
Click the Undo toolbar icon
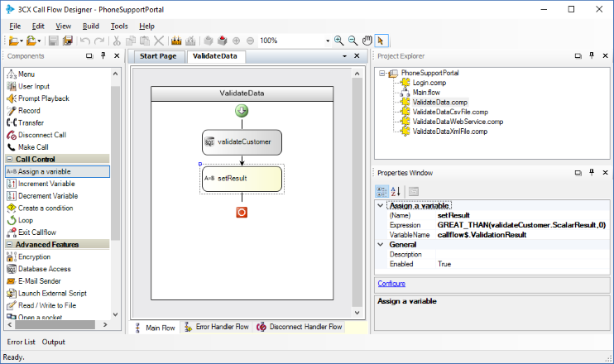click(85, 41)
